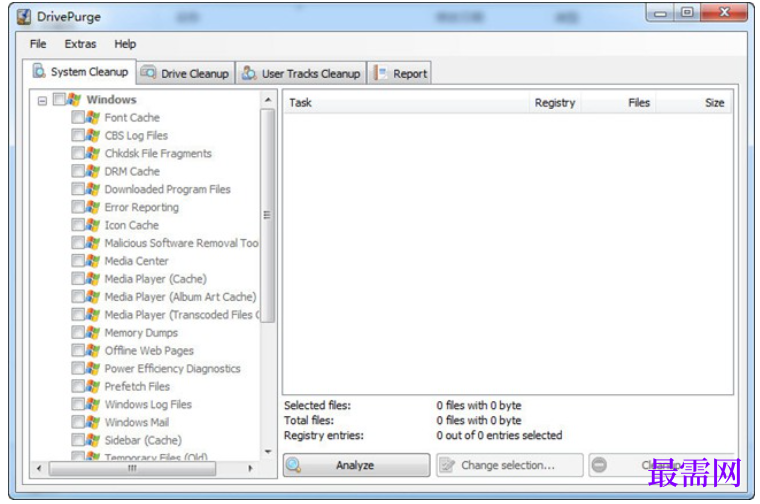Tick the Memory Dumps checkbox
Screen dimensions: 760x504
[x=78, y=332]
